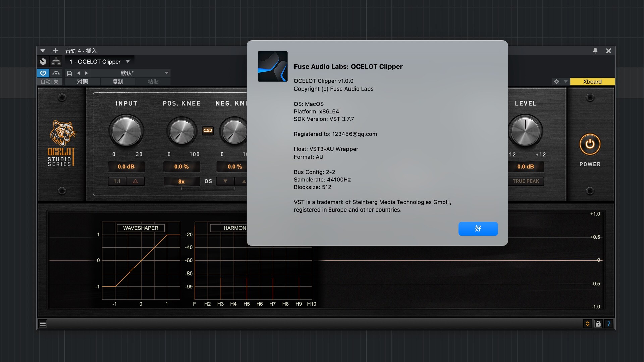Go to next preset arrow
This screenshot has width=644, height=362.
(x=86, y=73)
